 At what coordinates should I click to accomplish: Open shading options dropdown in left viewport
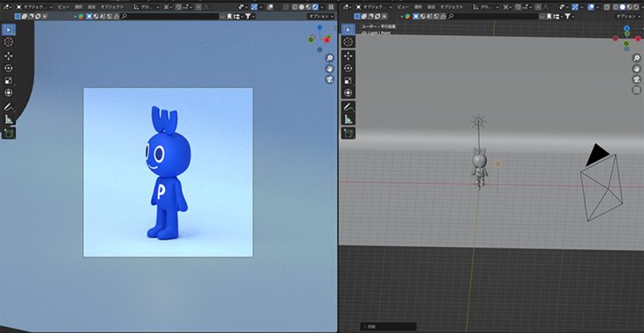click(x=322, y=7)
